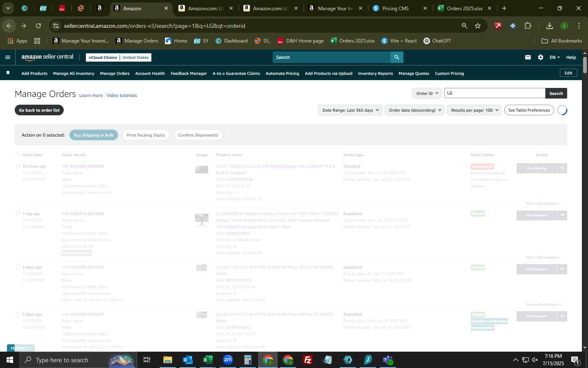Image resolution: width=588 pixels, height=368 pixels.
Task: Expand Edit shipment arrow for order 112-0543200-0185833
Action: (x=562, y=316)
